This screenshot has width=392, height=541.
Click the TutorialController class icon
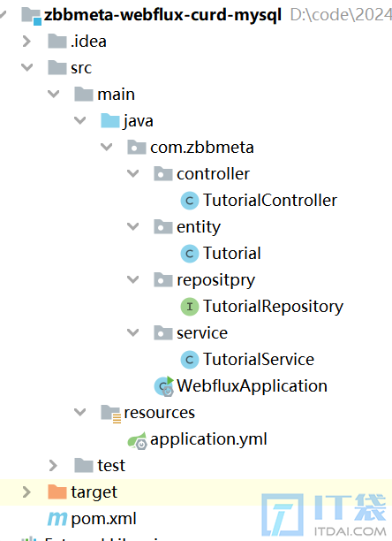190,201
